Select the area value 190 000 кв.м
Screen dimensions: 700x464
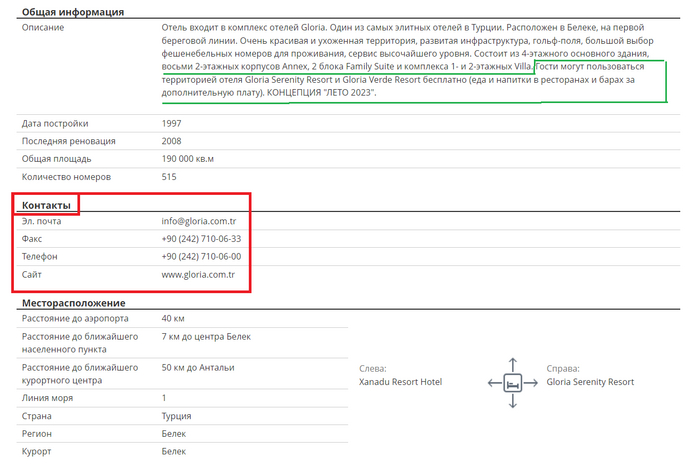coord(188,159)
